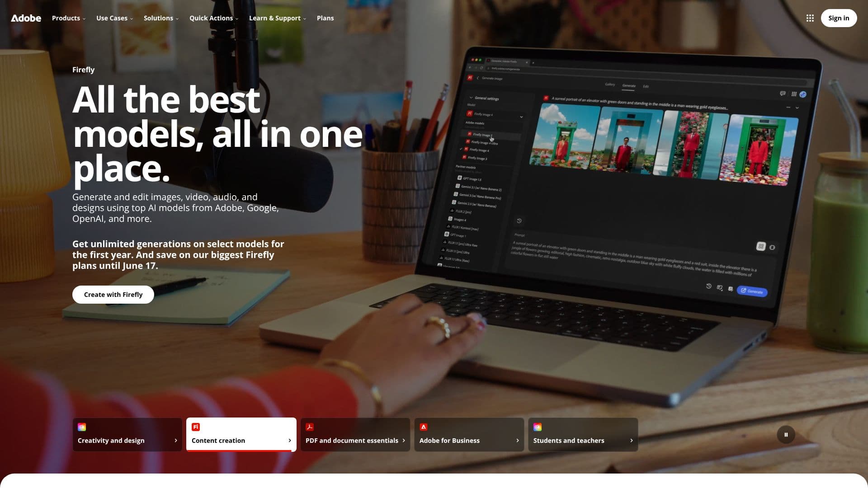Open the Solutions menu
Viewport: 868px width, 488px height.
(161, 18)
